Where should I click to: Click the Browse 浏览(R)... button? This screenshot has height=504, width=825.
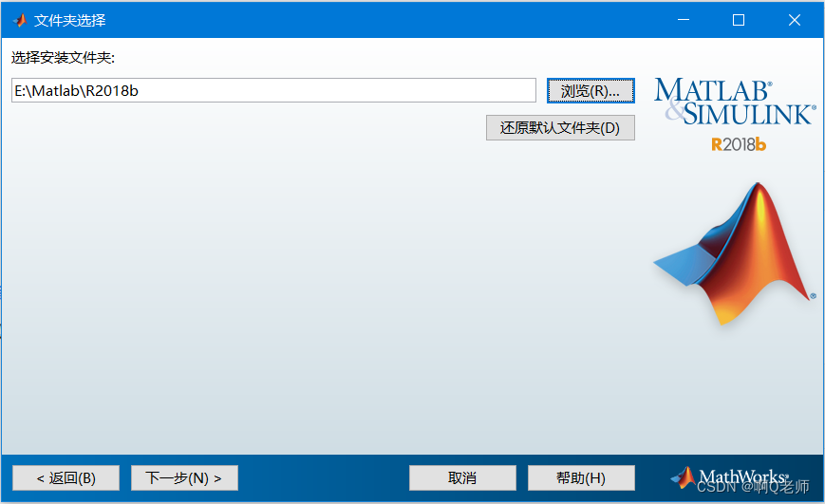(591, 91)
